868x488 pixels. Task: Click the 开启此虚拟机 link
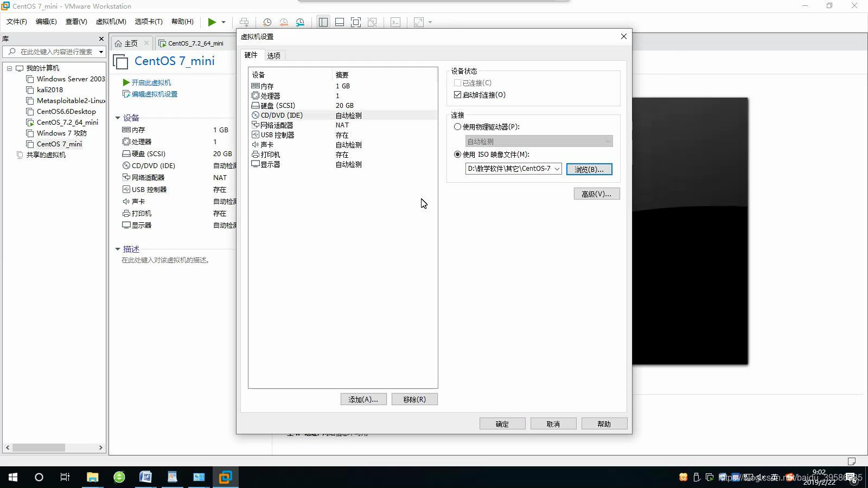pos(147,82)
